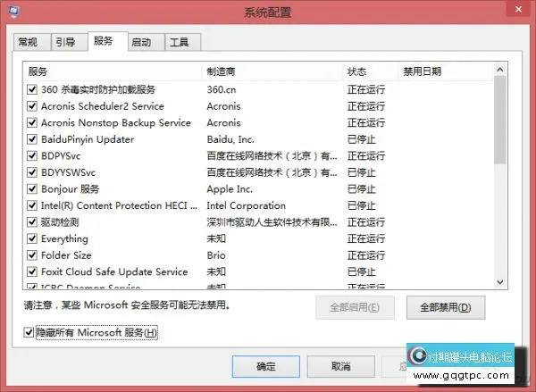Uncheck Acronis Nonstop Backup Service checkbox
536x392 pixels.
(x=32, y=122)
